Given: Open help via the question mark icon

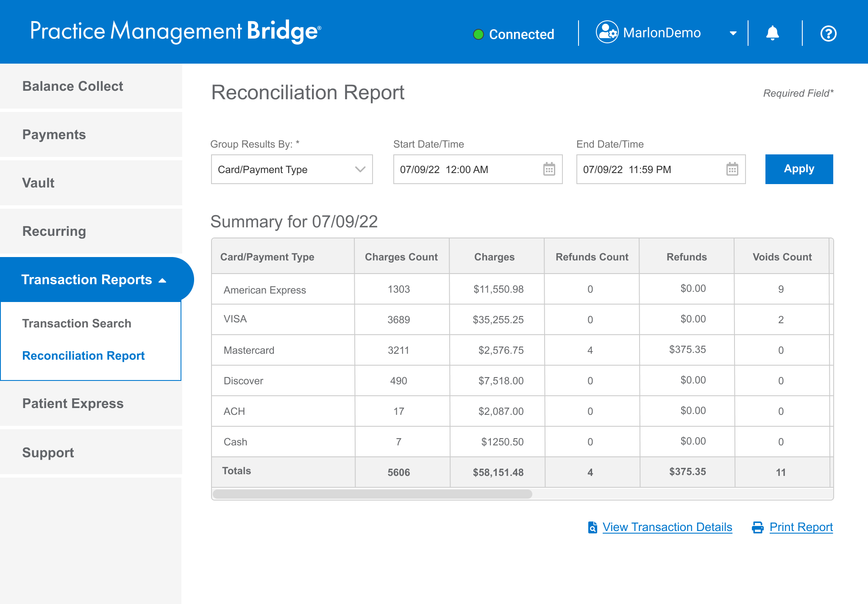Looking at the screenshot, I should tap(828, 33).
